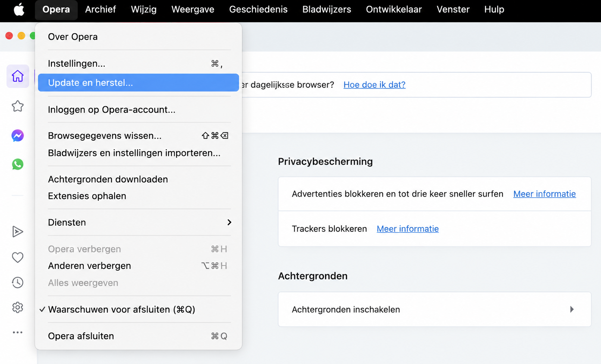Open Settings gear icon in sidebar

(x=18, y=307)
